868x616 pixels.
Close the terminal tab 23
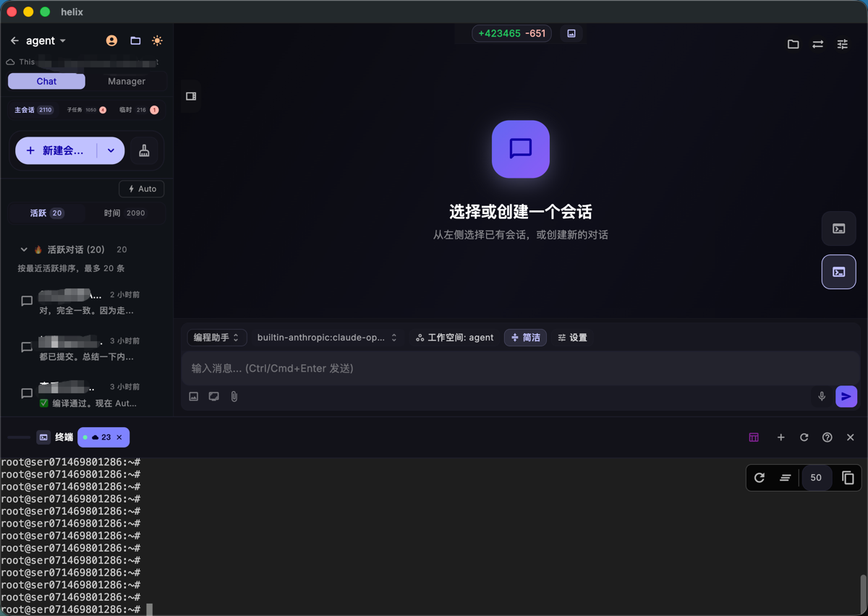(x=119, y=437)
